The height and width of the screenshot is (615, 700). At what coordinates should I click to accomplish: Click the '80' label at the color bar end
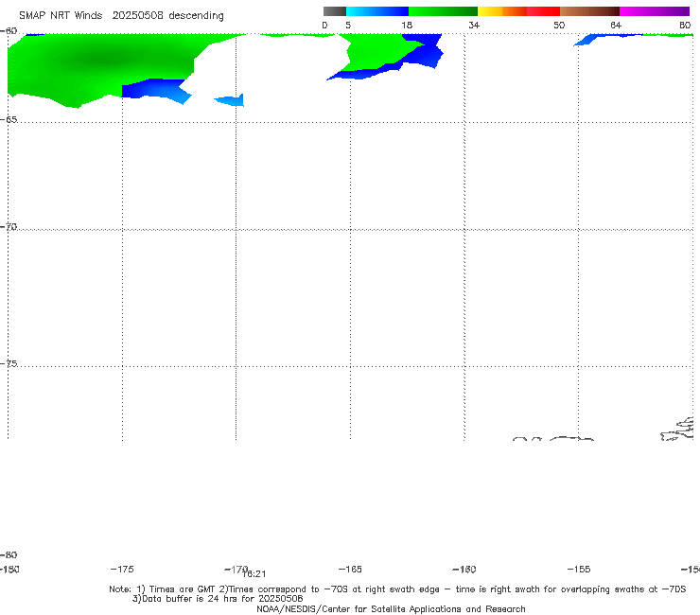point(685,25)
